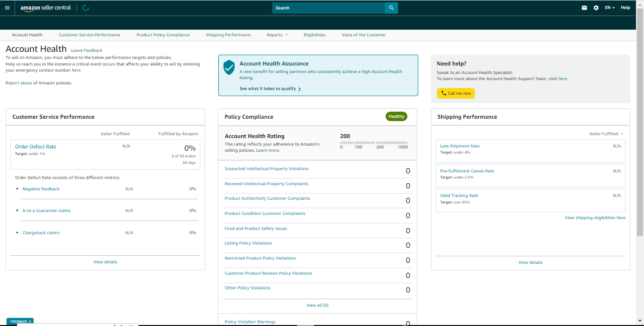Click the Account Health Assurance shield icon
Screen dimensions: 644x326
(229, 67)
